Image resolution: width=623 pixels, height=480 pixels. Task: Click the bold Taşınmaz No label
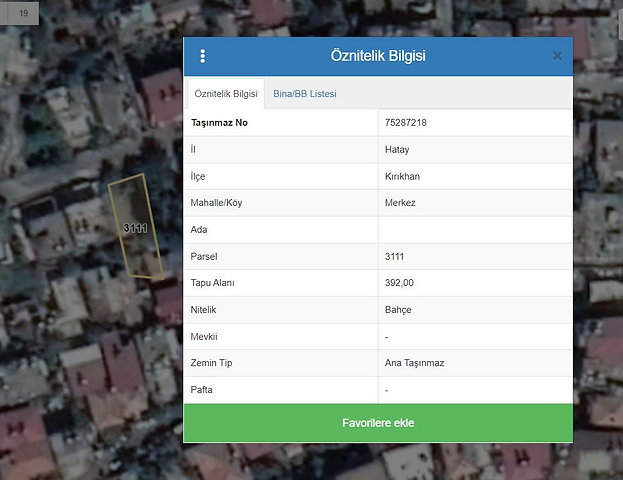tap(219, 123)
